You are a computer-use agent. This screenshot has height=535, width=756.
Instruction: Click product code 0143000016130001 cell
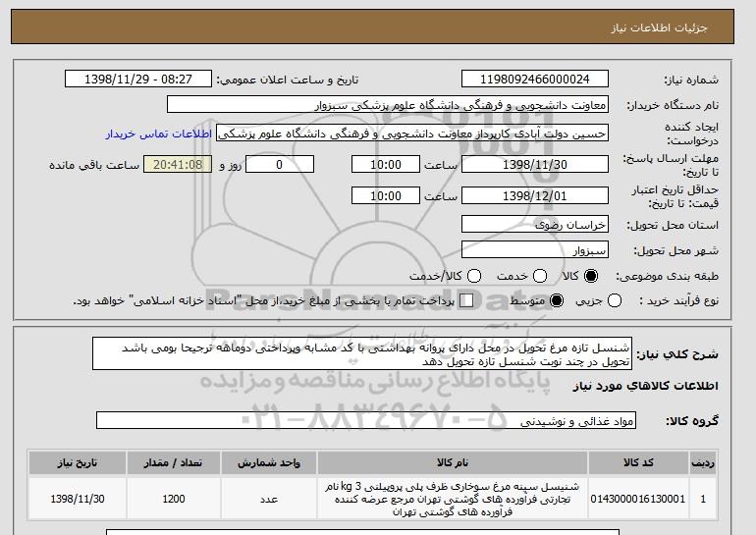[x=638, y=499]
